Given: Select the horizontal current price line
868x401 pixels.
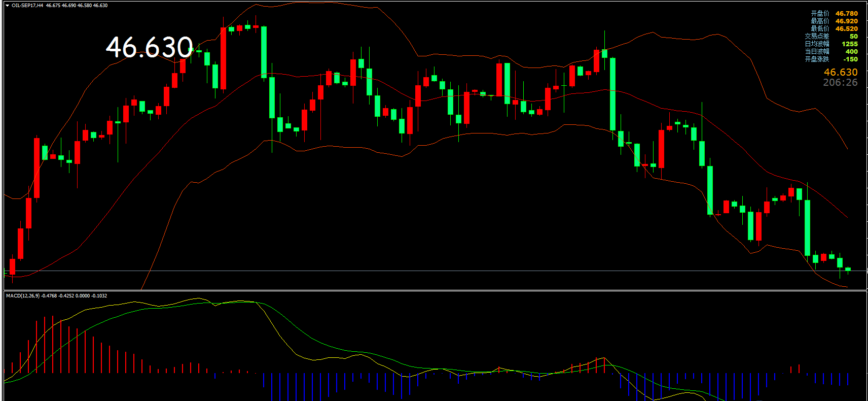Looking at the screenshot, I should (434, 271).
